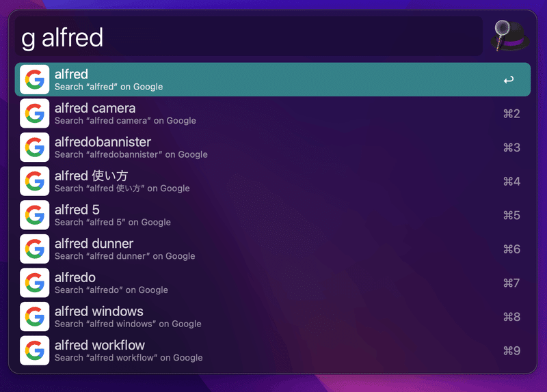Viewport: 547px width, 392px height.
Task: Click Google icon beside 'alfred 使い方'
Action: (35, 181)
